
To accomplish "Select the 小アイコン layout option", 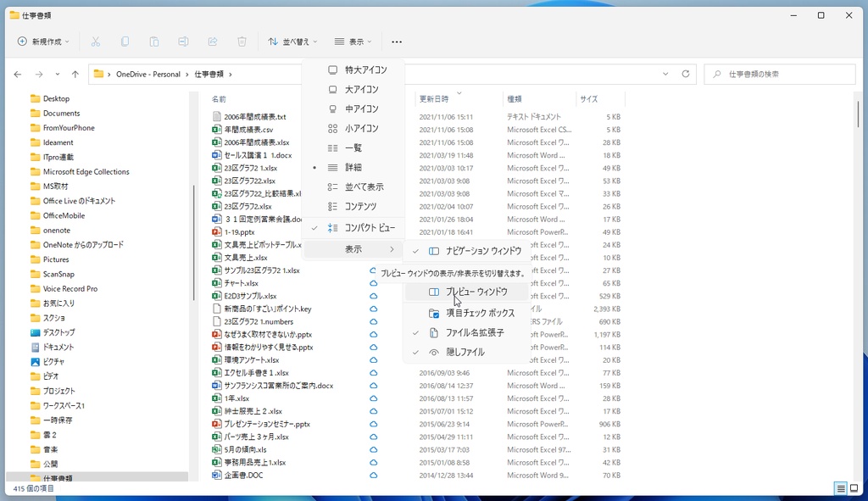I will tap(354, 129).
